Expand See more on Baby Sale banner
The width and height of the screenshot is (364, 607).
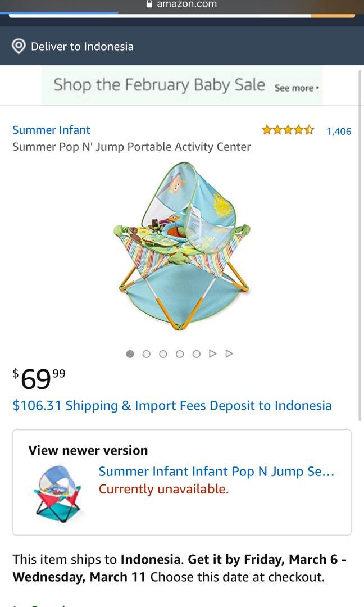296,88
